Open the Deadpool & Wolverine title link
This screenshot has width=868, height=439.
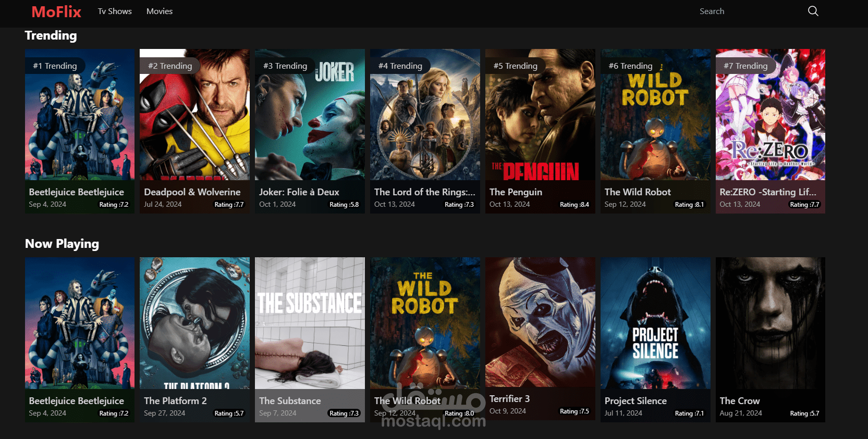tap(192, 192)
